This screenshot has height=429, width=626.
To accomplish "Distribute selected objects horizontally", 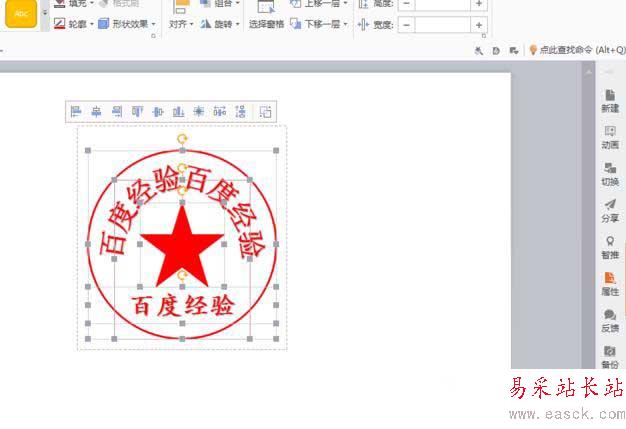I will tap(220, 112).
